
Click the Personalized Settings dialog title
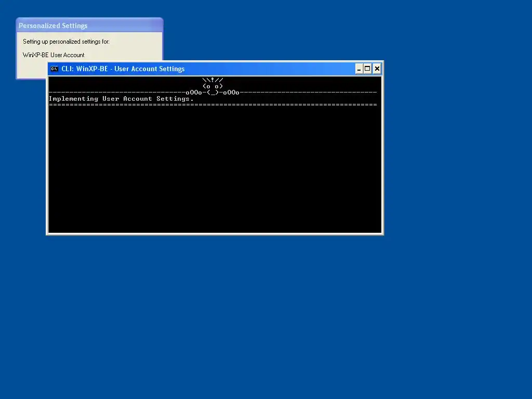[x=53, y=26]
